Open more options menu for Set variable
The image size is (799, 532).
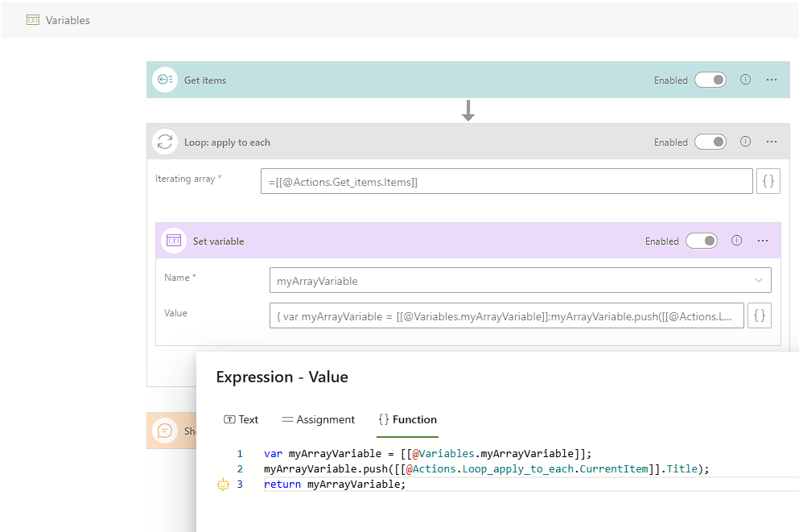click(x=763, y=241)
